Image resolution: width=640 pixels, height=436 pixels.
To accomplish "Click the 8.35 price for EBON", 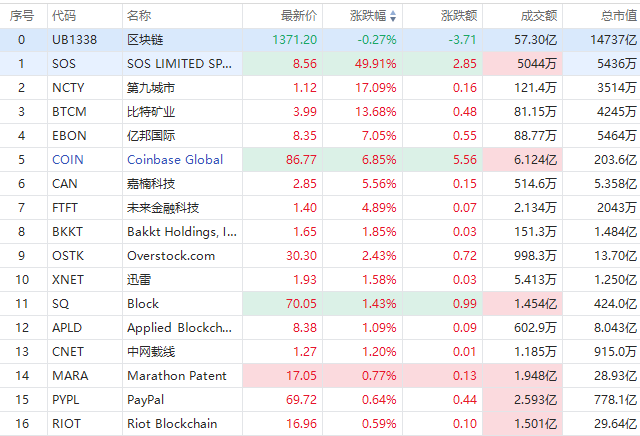I will point(304,136).
